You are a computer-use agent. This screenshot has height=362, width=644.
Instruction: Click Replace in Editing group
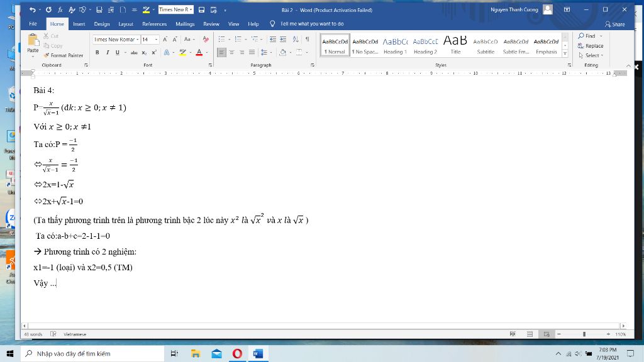click(591, 45)
